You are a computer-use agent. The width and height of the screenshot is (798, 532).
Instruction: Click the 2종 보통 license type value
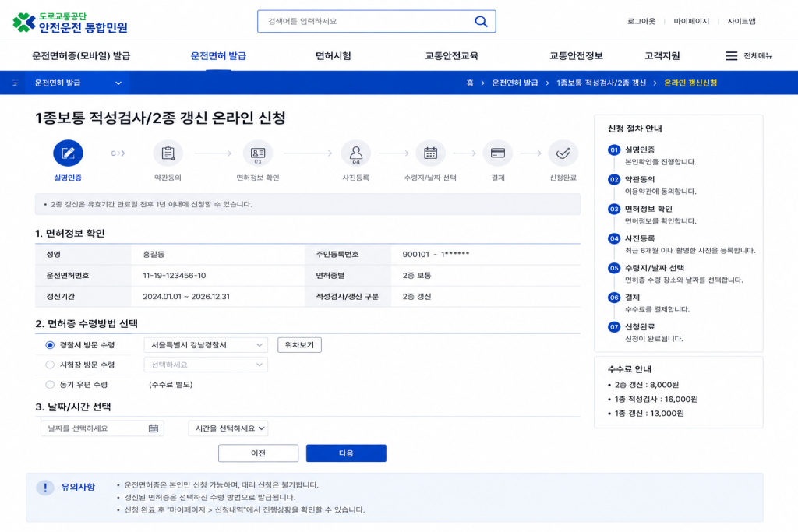(x=417, y=275)
